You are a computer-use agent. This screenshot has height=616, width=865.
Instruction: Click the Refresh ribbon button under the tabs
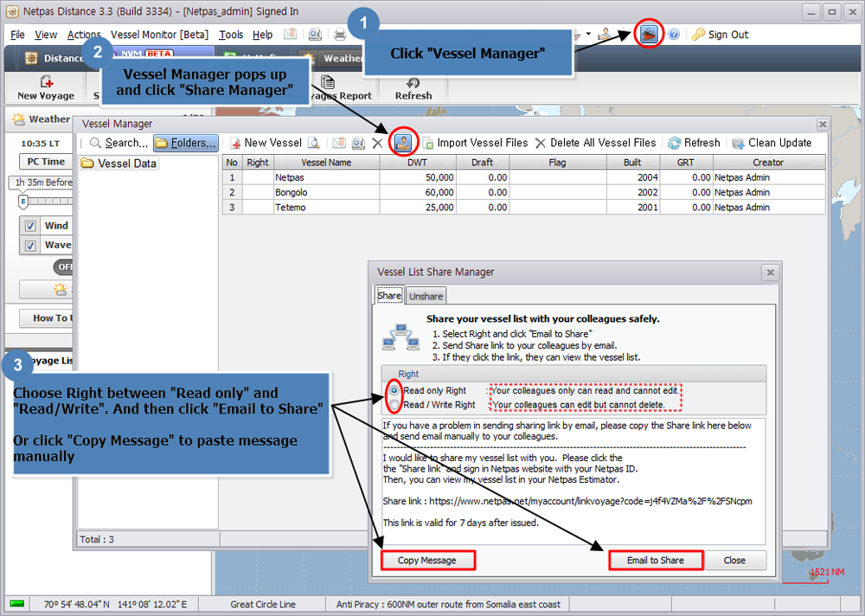coord(413,88)
